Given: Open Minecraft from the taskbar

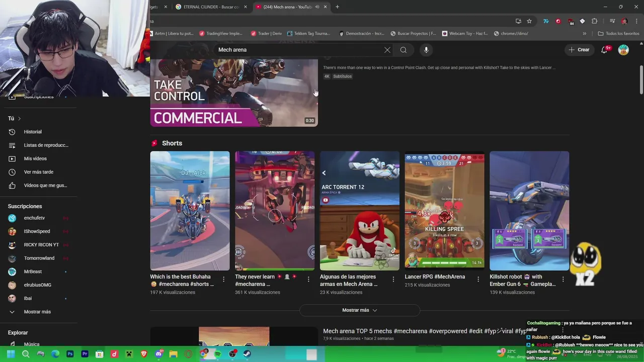Looking at the screenshot, I should (129, 354).
